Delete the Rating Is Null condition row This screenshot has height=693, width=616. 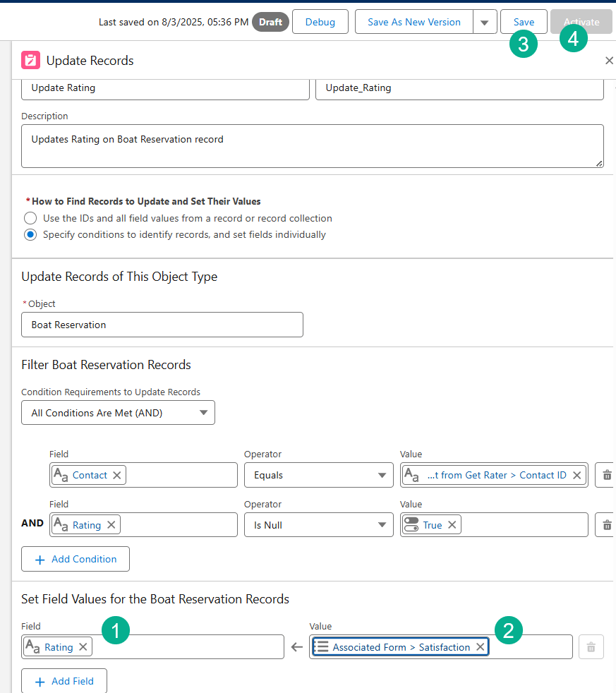pos(606,525)
